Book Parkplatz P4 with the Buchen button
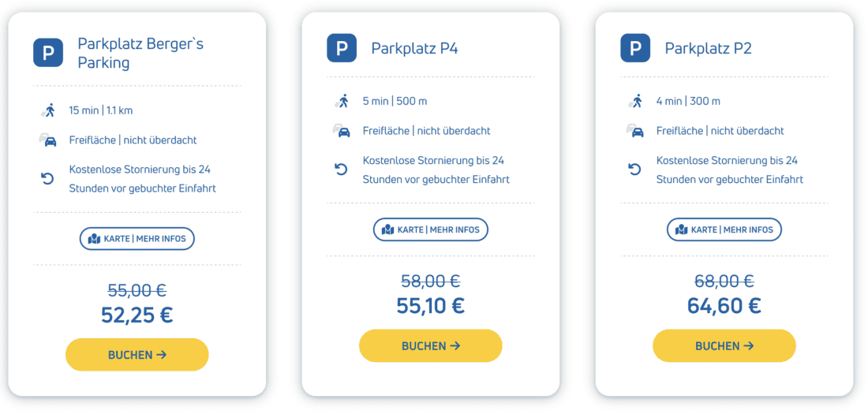The image size is (868, 414). coord(431,345)
